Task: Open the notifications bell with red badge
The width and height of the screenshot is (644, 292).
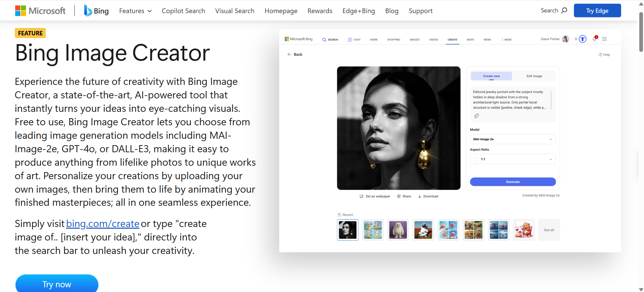Action: tap(595, 38)
